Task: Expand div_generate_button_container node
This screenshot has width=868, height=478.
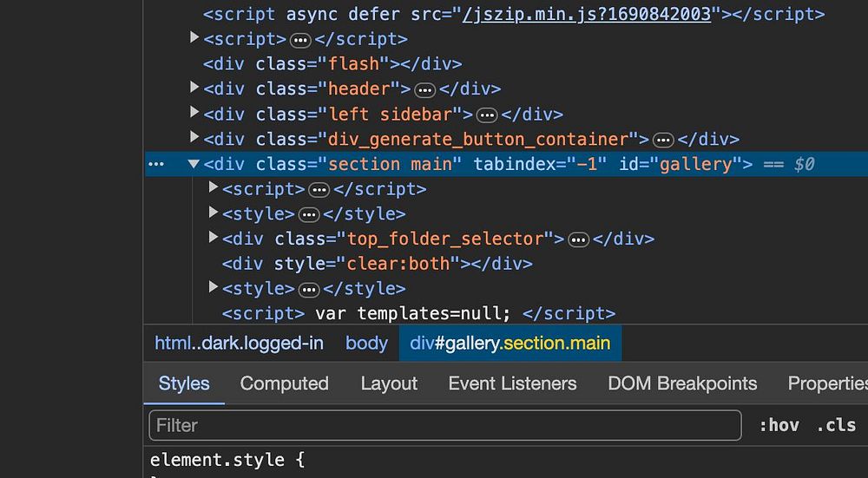Action: point(194,137)
